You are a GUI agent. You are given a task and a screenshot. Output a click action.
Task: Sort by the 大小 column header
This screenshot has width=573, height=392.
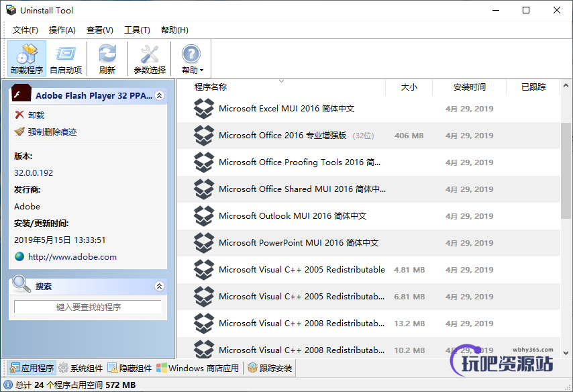point(409,87)
